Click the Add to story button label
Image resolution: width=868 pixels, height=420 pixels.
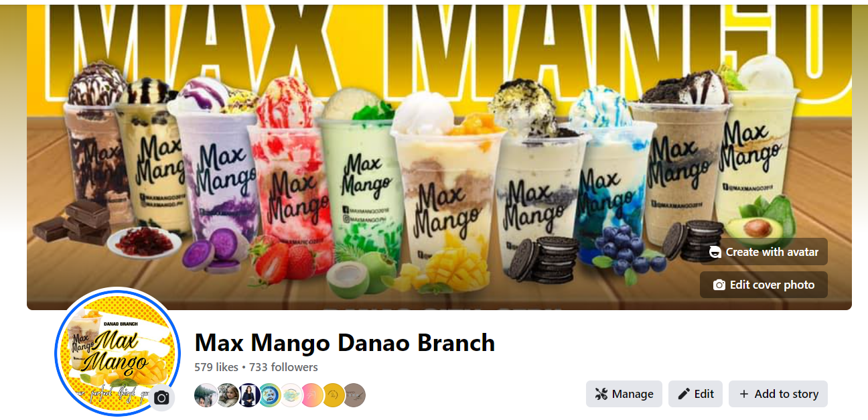click(x=786, y=394)
